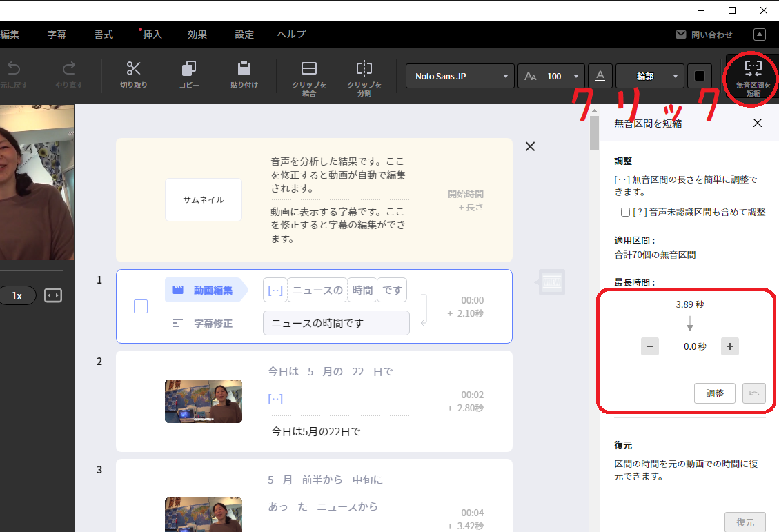Click the video thumbnail of clip 2
Image resolution: width=779 pixels, height=532 pixels.
point(203,401)
